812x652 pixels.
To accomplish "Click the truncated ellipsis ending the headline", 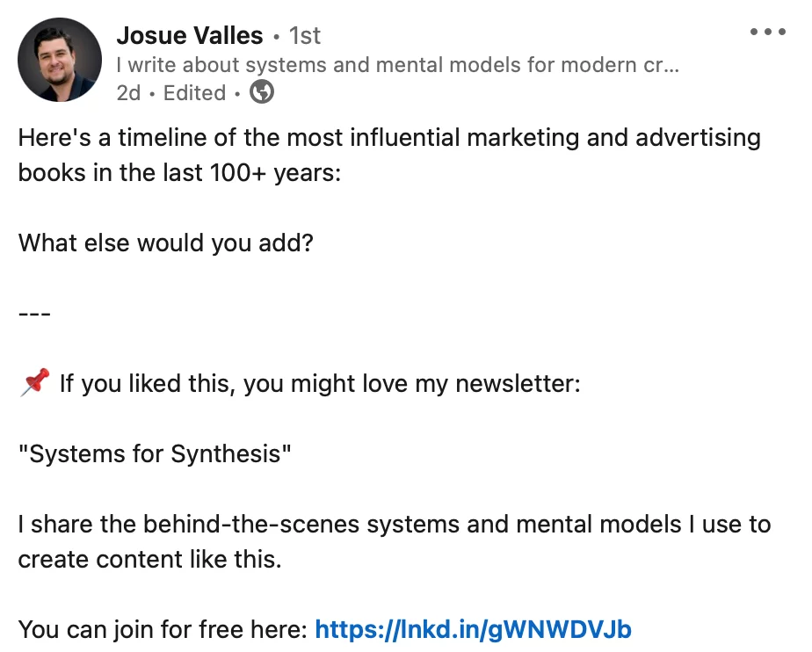I will (x=672, y=66).
